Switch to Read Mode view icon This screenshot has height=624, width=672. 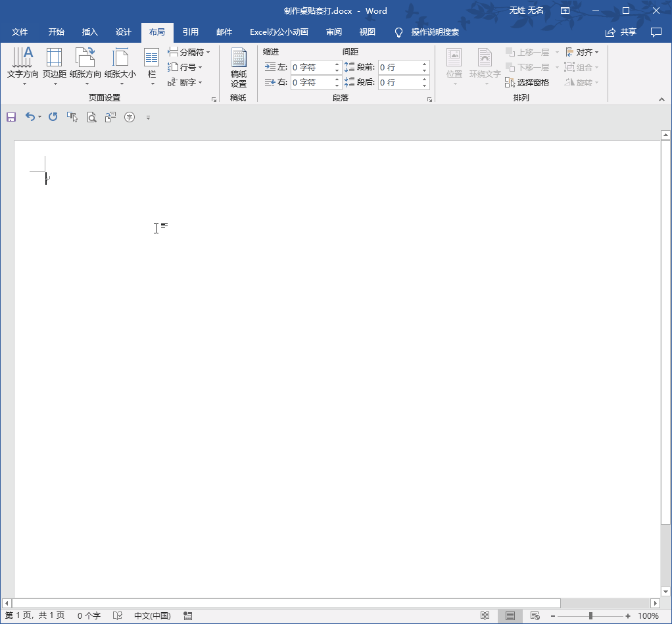click(485, 616)
